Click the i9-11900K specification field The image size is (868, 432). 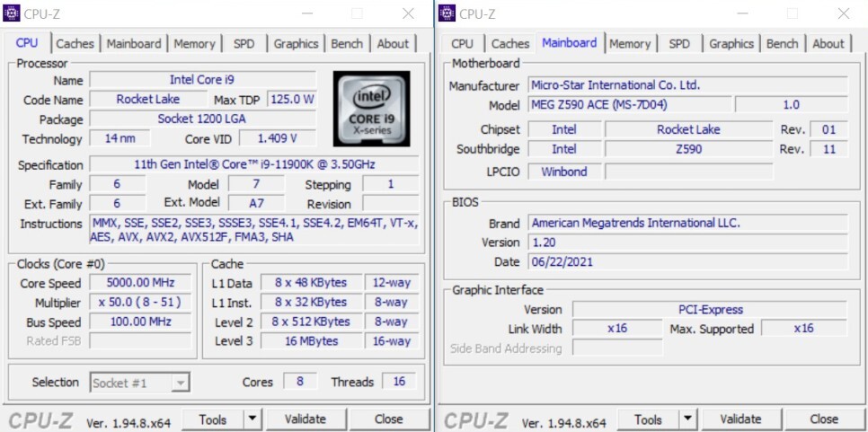pos(254,165)
